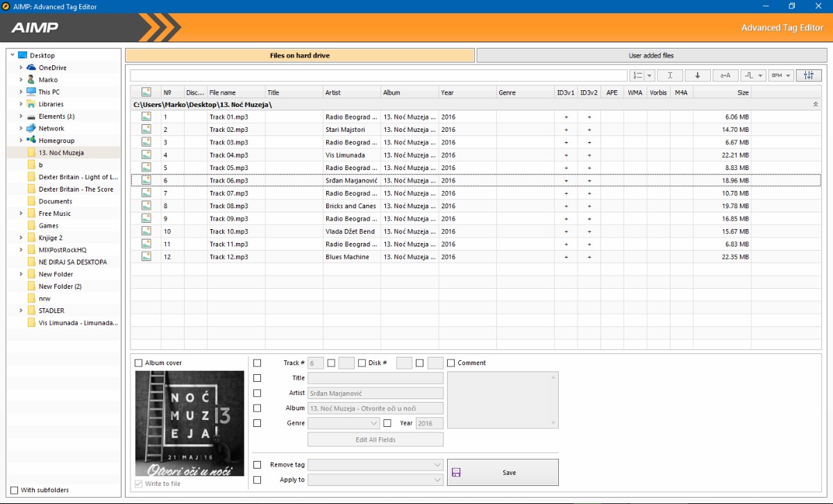This screenshot has width=833, height=504.
Task: Click the AIMP logo
Action: click(35, 28)
